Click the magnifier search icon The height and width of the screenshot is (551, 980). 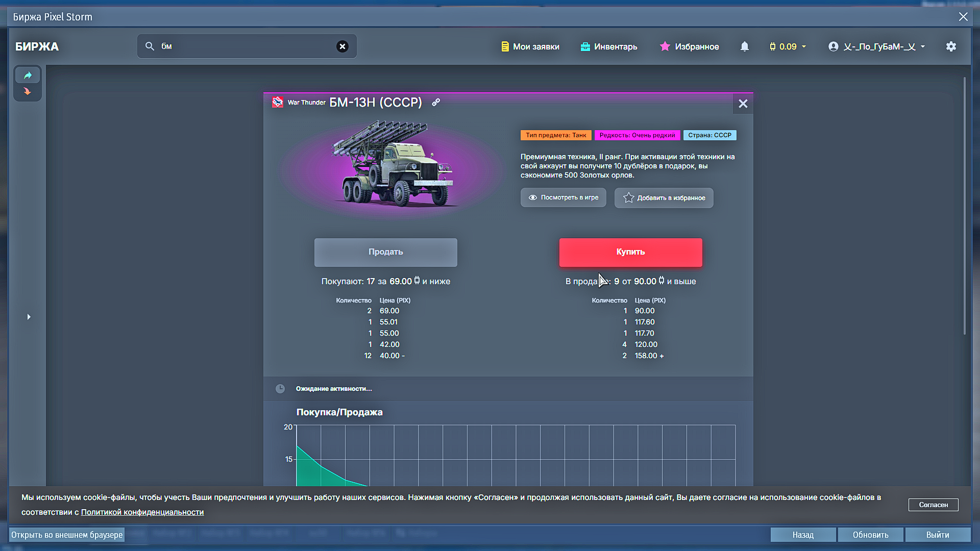150,46
